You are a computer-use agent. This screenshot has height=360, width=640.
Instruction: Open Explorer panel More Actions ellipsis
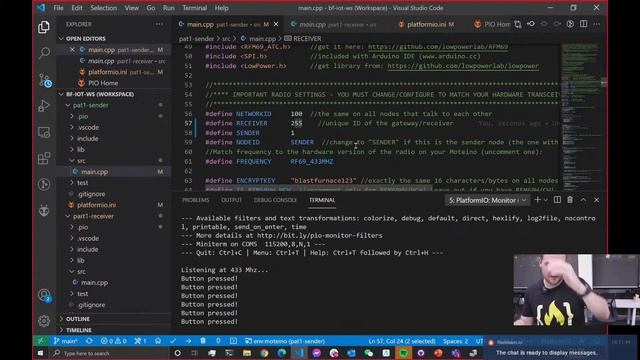(x=159, y=24)
